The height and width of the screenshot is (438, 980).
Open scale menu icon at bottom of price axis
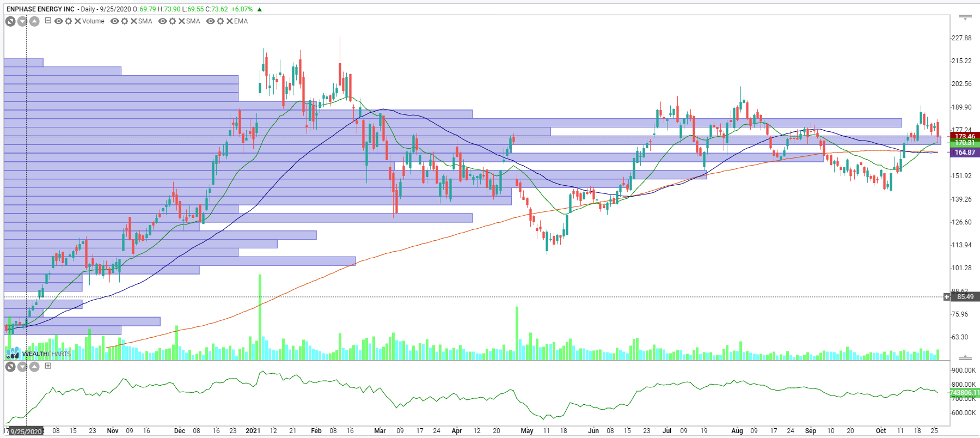click(965, 357)
